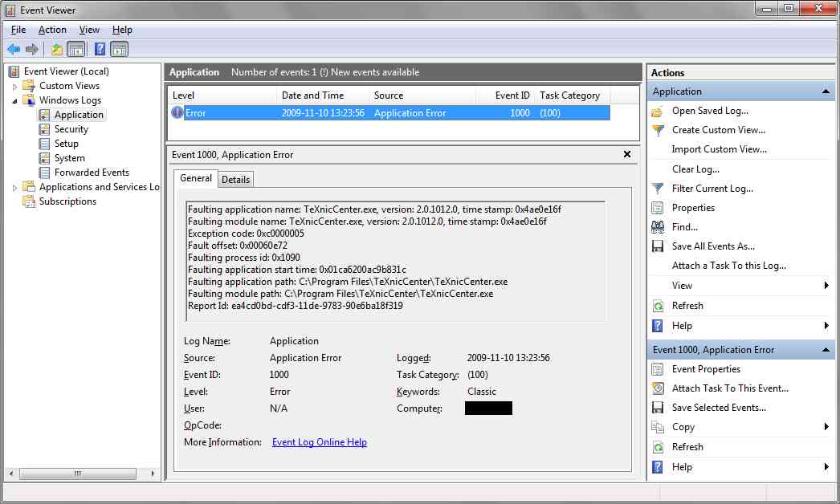
Task: Click the 2009-11-10 13:23:56 cell in event row
Action: (323, 113)
